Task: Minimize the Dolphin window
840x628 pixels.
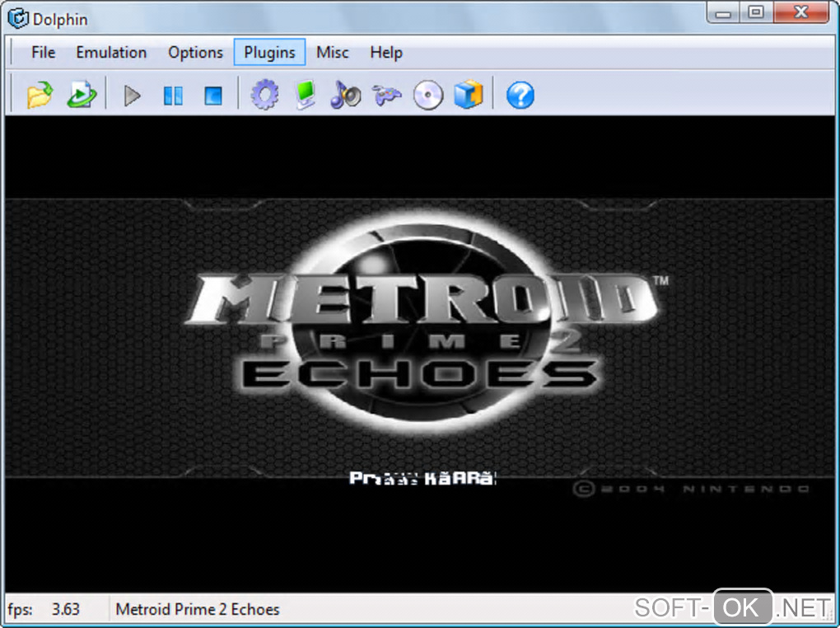Action: pos(723,13)
